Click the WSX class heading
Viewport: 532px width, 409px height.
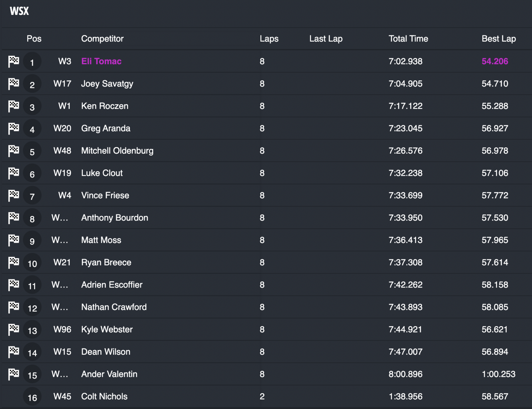pos(19,11)
